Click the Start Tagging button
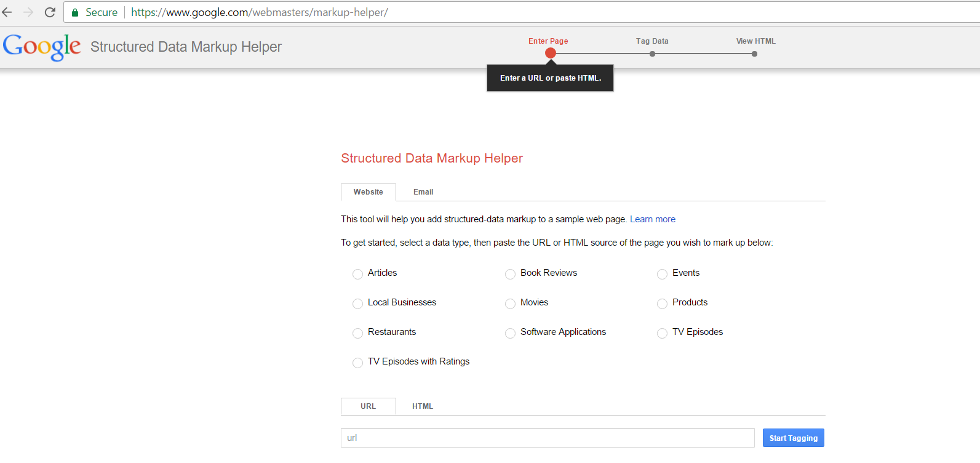This screenshot has height=463, width=980. pos(794,438)
